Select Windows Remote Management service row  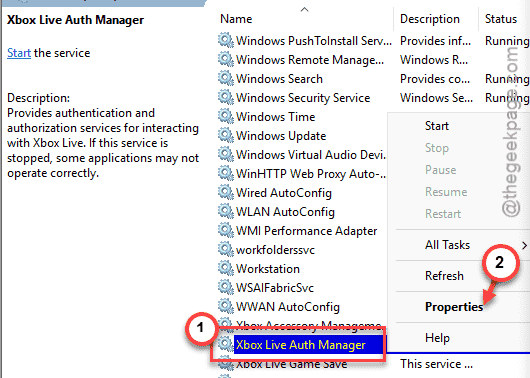coord(310,60)
